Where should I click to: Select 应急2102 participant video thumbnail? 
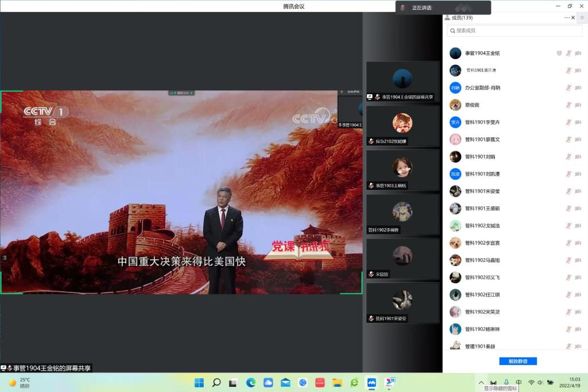click(403, 126)
